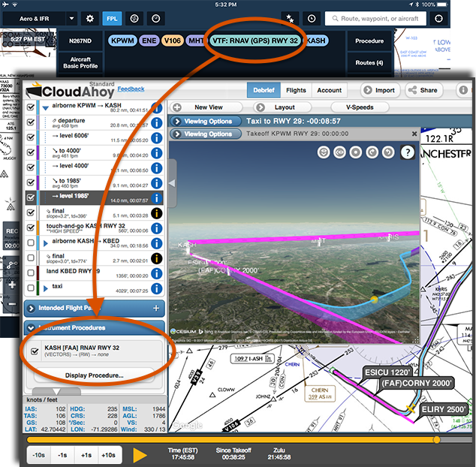Open info for land KBED RWY 29

click(157, 273)
